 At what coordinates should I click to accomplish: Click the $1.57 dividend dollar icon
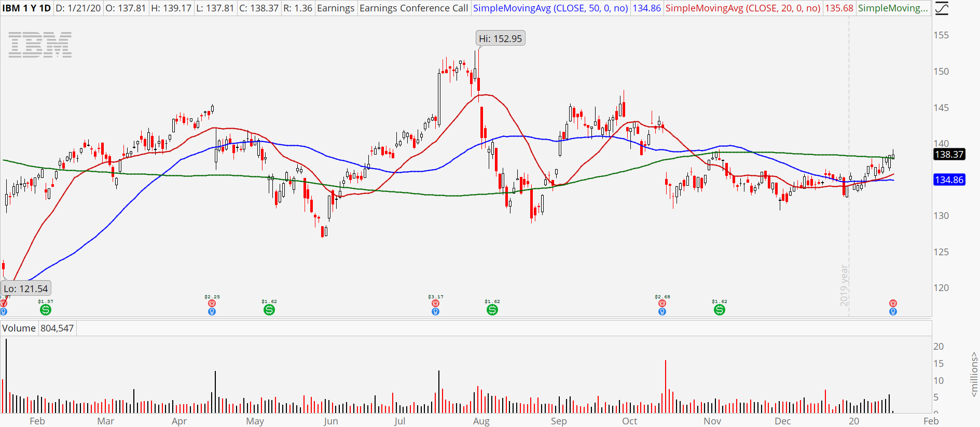point(46,310)
